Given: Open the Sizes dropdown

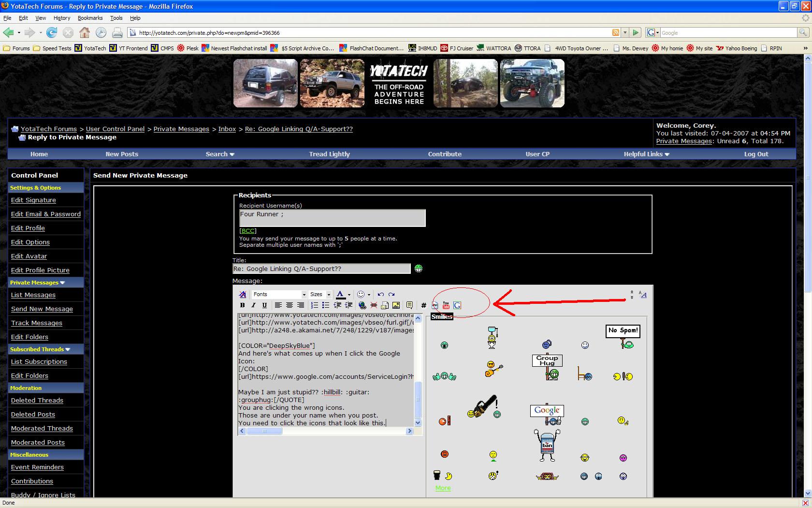Looking at the screenshot, I should (320, 294).
